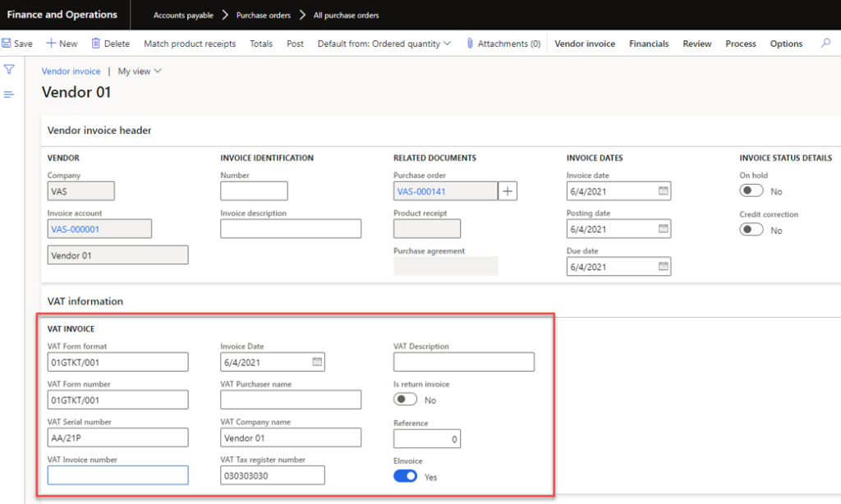Click the VAT Invoice number field
Image resolution: width=841 pixels, height=504 pixels.
pyautogui.click(x=117, y=475)
